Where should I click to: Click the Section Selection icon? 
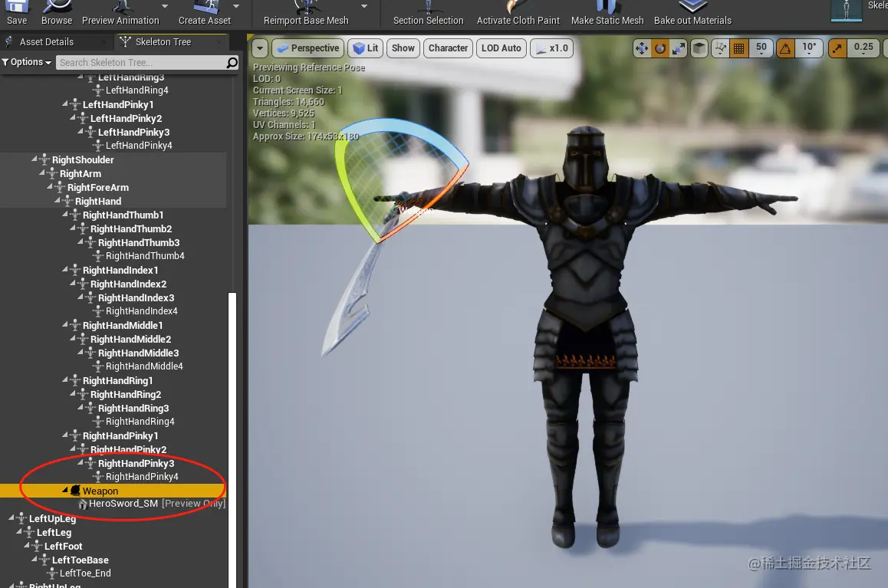point(429,7)
